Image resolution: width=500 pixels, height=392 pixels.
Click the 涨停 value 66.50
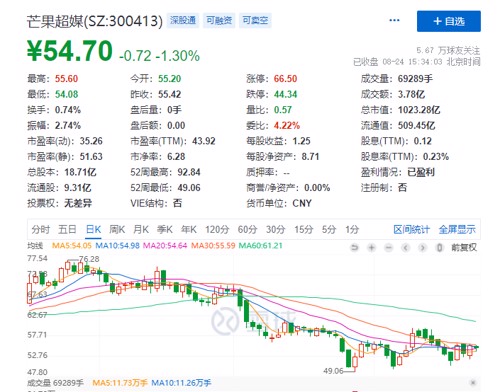coord(285,79)
